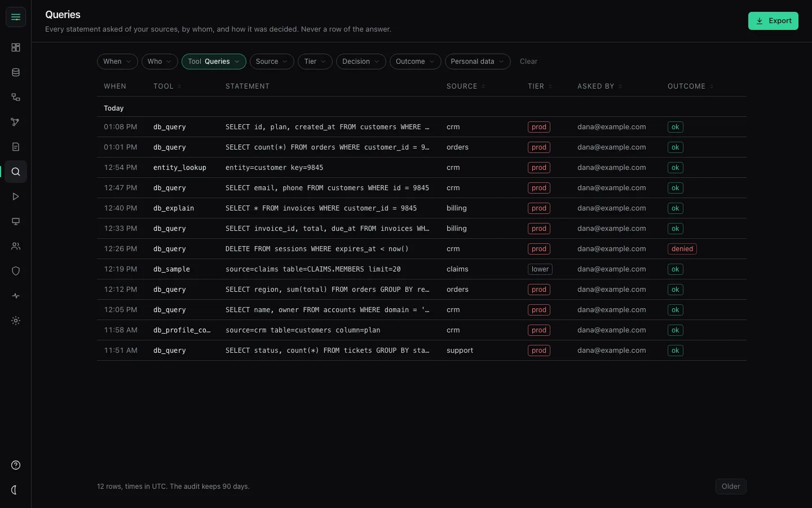The height and width of the screenshot is (508, 812).
Task: Expand the Outcome filter dropdown
Action: click(416, 62)
